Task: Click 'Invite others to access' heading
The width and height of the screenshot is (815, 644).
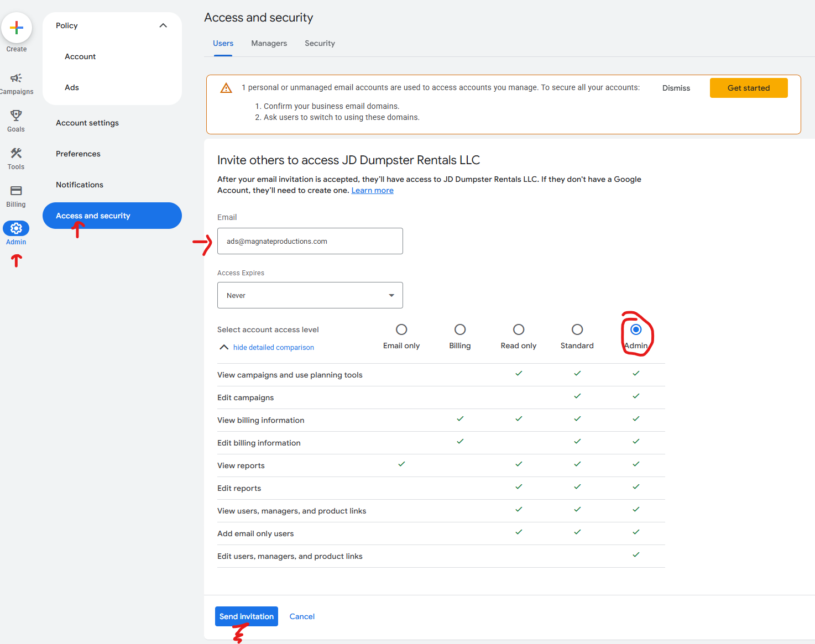Action: pos(348,160)
